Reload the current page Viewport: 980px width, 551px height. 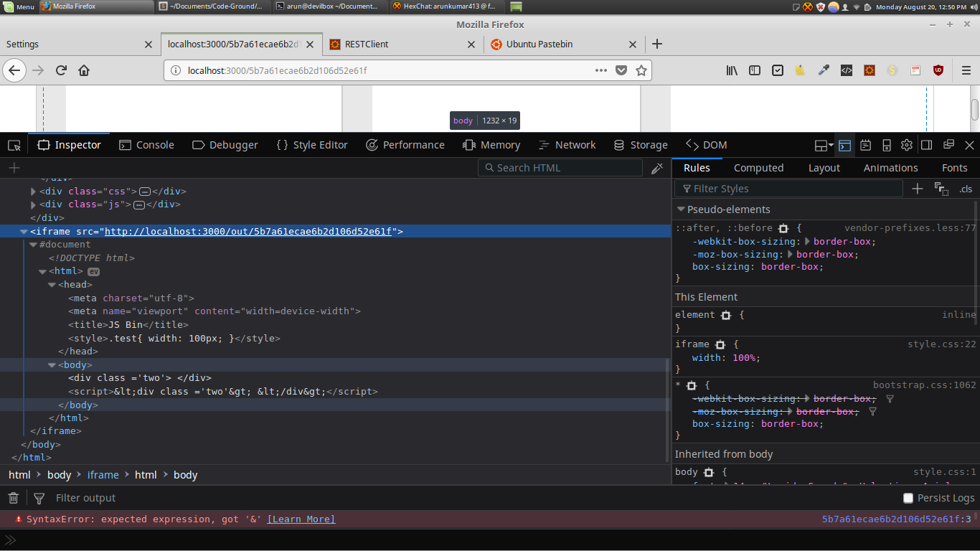[x=61, y=70]
